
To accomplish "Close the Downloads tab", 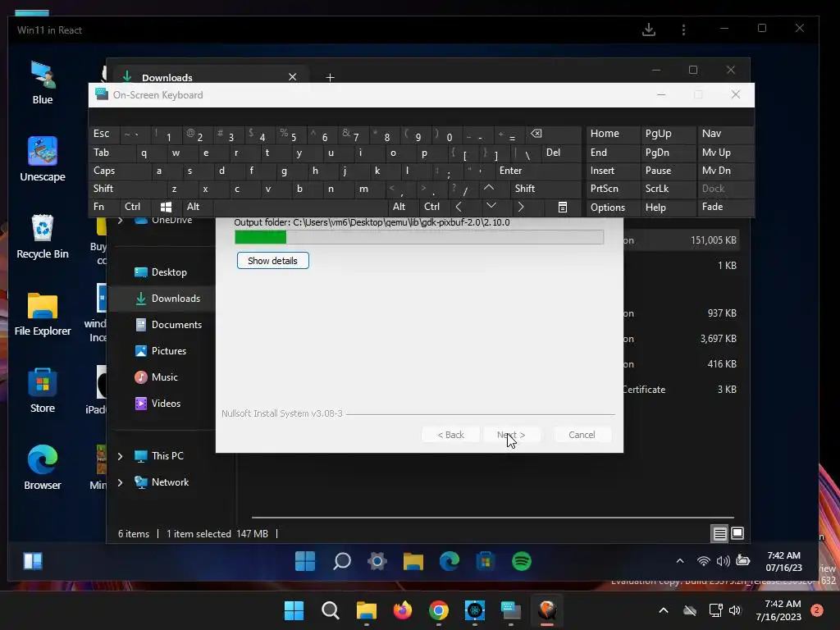I will (293, 77).
